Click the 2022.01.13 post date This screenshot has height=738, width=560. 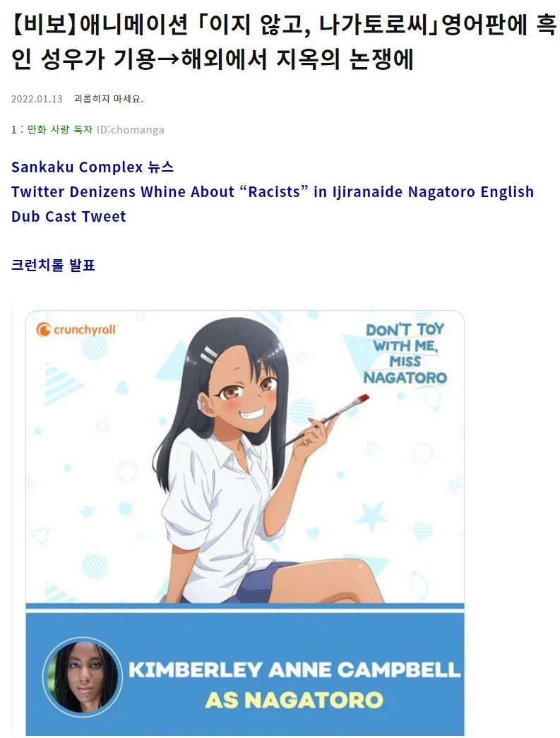[37, 99]
